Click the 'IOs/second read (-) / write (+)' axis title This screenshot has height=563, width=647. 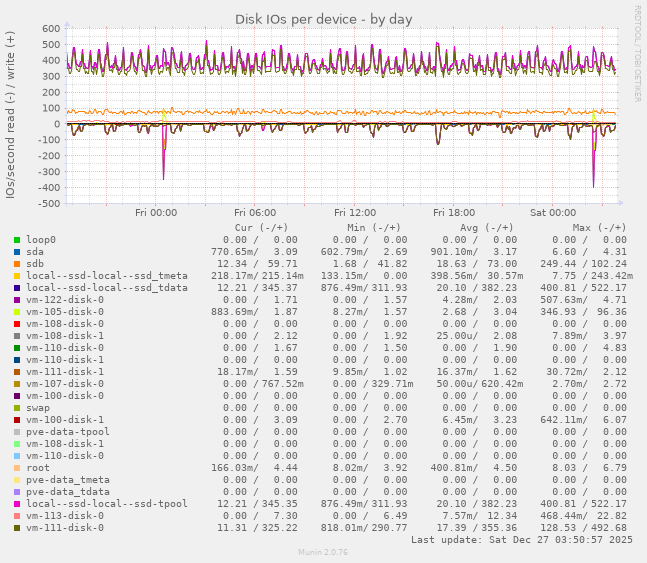coord(10,115)
